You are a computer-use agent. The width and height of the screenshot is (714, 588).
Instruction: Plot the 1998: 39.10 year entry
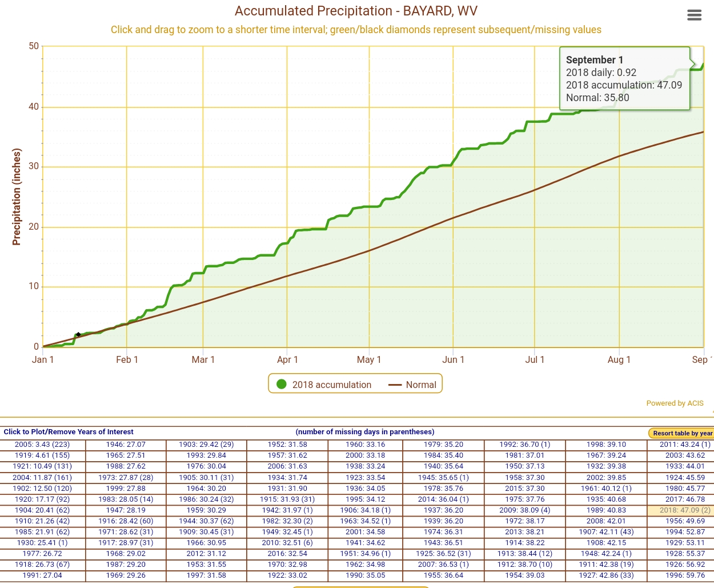606,445
